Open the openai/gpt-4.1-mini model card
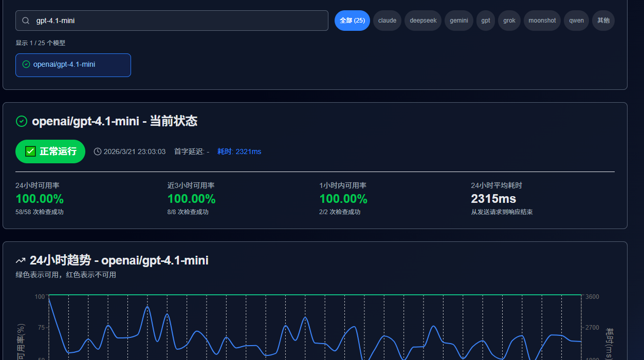The height and width of the screenshot is (360, 644). (x=73, y=65)
